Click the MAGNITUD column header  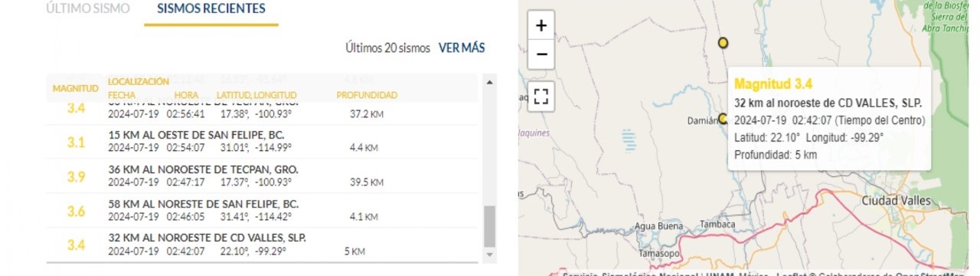[76, 89]
